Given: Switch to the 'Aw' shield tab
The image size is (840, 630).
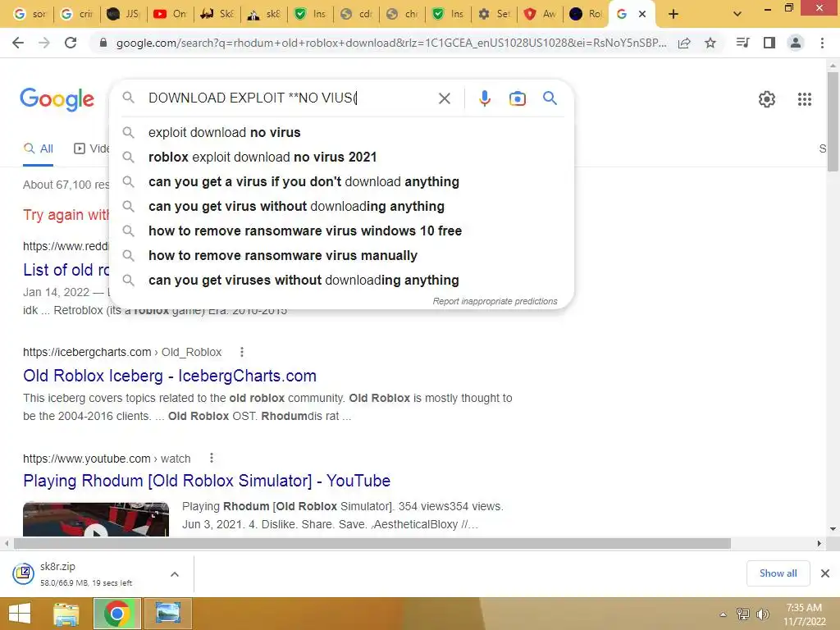Looking at the screenshot, I should 540,15.
